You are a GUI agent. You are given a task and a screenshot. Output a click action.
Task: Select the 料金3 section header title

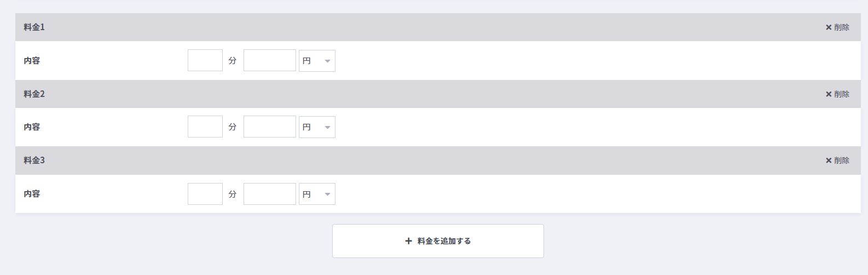coord(34,161)
